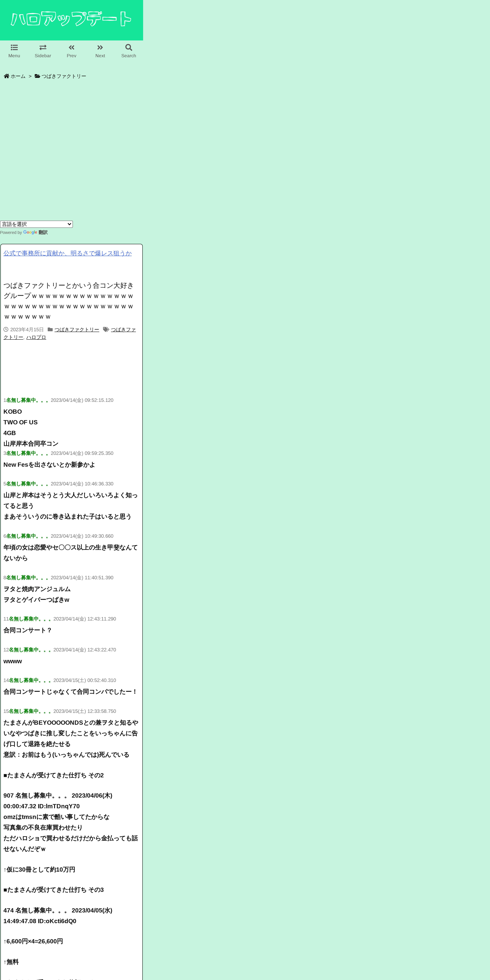Click the text KOBO
The width and height of the screenshot is (490, 980).
click(13, 412)
